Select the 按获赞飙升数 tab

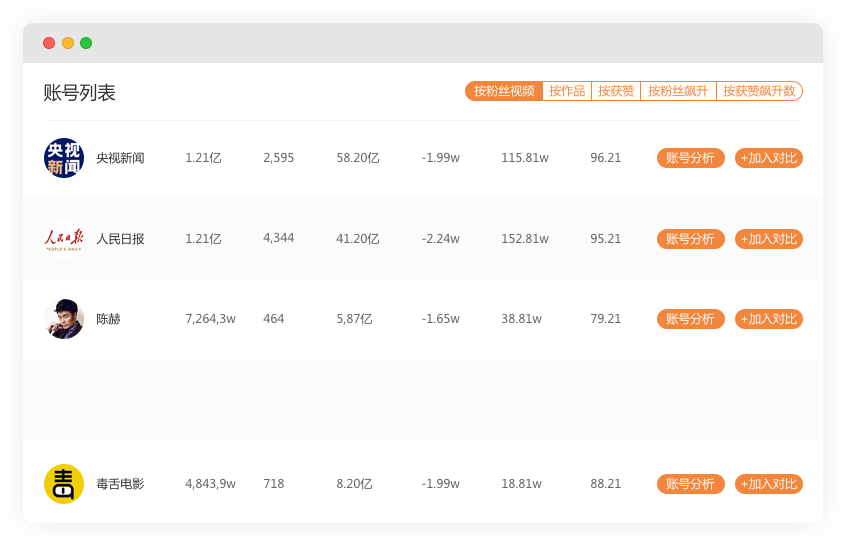pyautogui.click(x=759, y=91)
